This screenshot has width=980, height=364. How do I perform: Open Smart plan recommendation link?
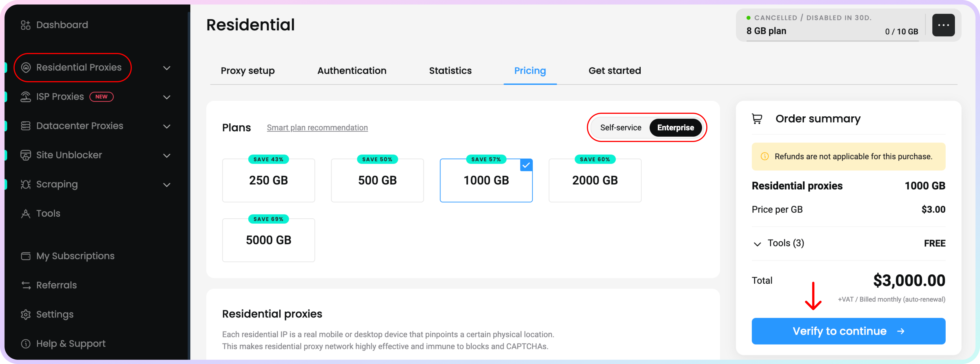(x=317, y=128)
